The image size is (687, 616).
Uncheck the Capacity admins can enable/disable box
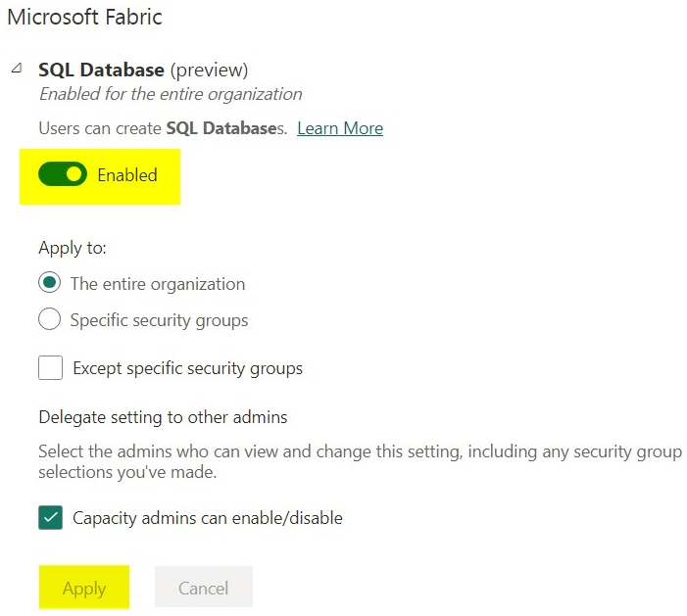click(50, 517)
